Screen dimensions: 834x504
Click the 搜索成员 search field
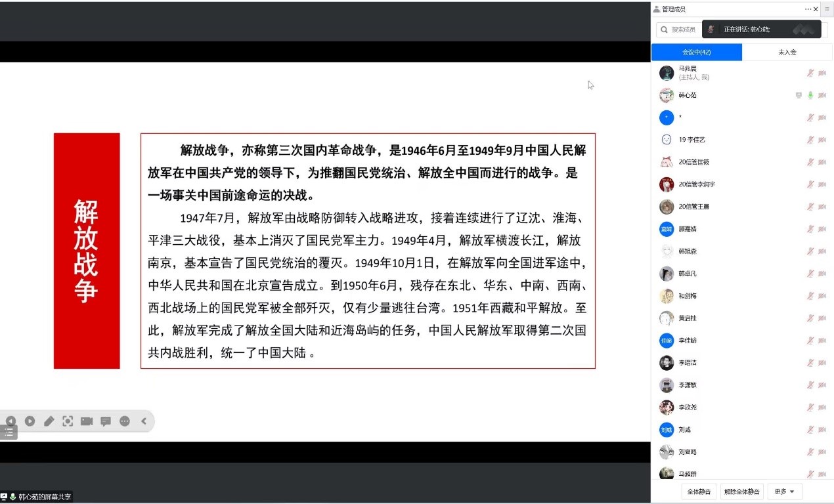[x=680, y=30]
